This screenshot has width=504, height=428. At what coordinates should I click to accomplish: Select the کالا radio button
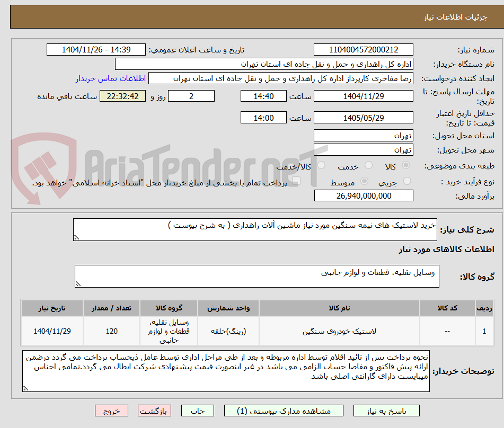[406, 165]
